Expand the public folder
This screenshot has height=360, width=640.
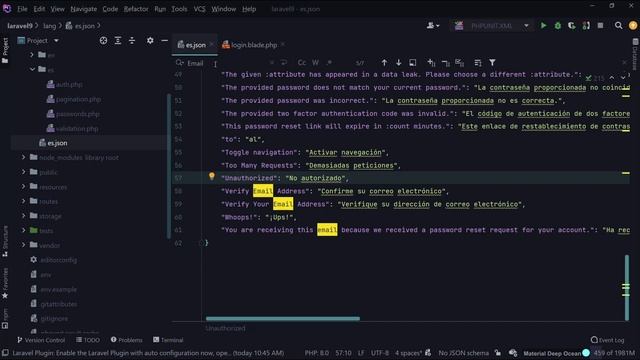(23, 172)
